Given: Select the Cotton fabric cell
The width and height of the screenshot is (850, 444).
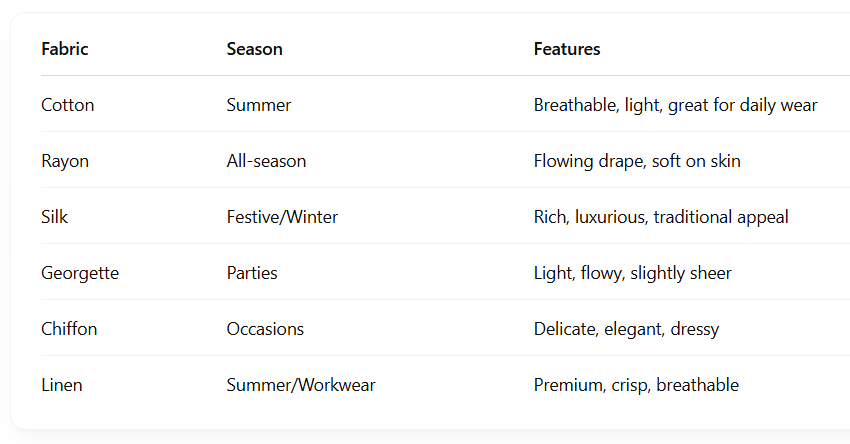Looking at the screenshot, I should click(x=68, y=105).
